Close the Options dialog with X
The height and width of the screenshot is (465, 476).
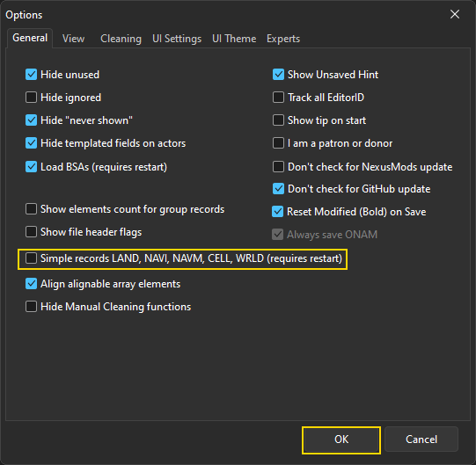pos(455,14)
